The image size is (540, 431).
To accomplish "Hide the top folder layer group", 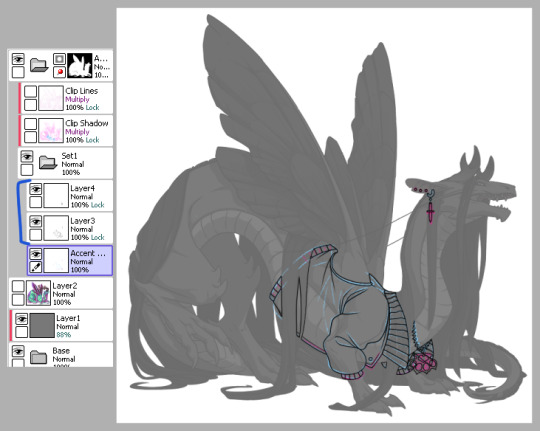I will [x=18, y=59].
